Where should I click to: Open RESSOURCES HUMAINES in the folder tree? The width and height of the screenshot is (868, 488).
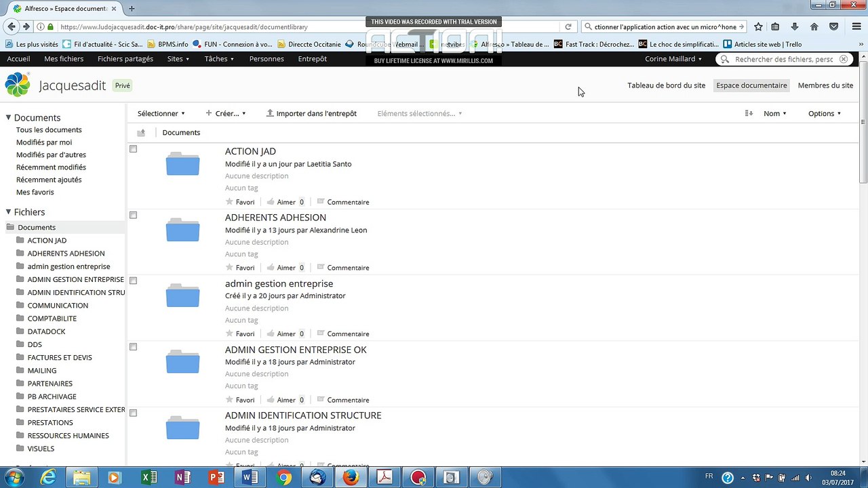click(68, 436)
